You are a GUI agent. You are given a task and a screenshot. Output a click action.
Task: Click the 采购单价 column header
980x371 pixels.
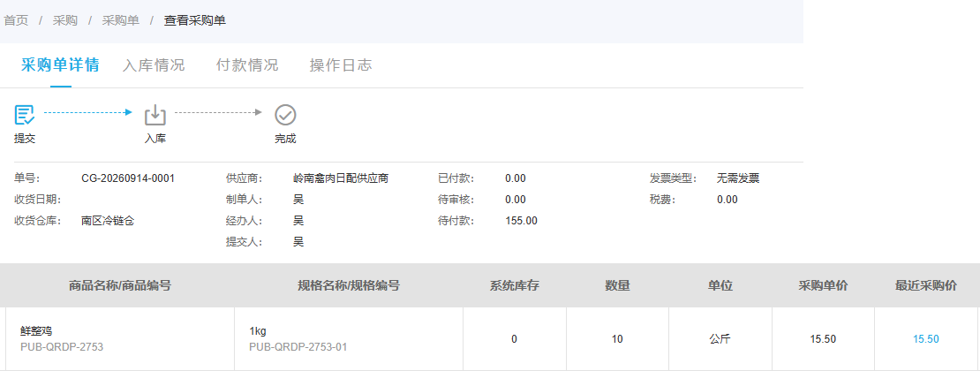tap(823, 286)
